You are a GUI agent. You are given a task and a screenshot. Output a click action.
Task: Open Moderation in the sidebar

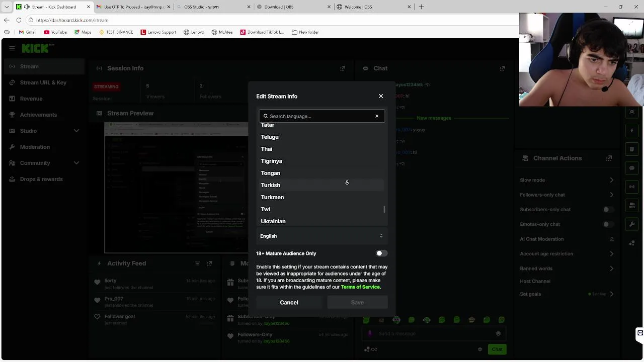[x=44, y=147]
